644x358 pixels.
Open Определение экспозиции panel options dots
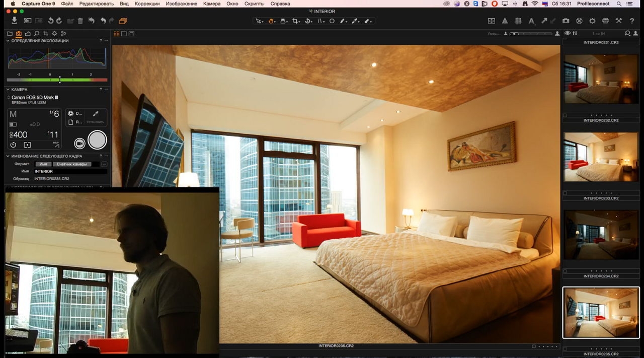coord(106,41)
